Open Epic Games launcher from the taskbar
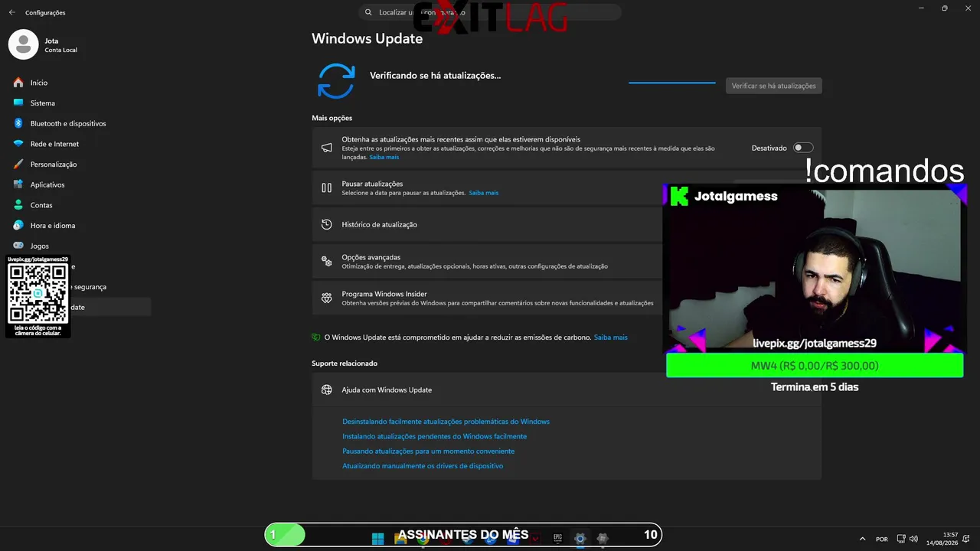Viewport: 980px width, 551px height. [x=557, y=538]
